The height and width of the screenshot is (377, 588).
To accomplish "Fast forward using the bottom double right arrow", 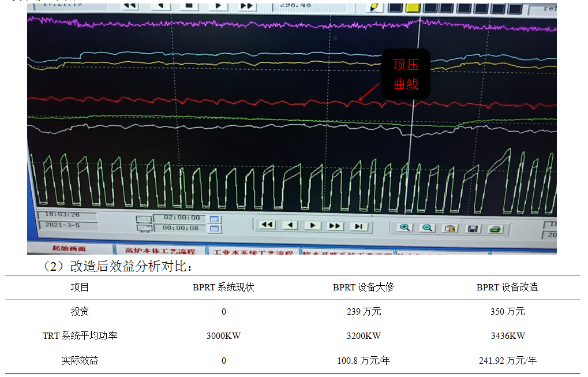I will tap(335, 226).
